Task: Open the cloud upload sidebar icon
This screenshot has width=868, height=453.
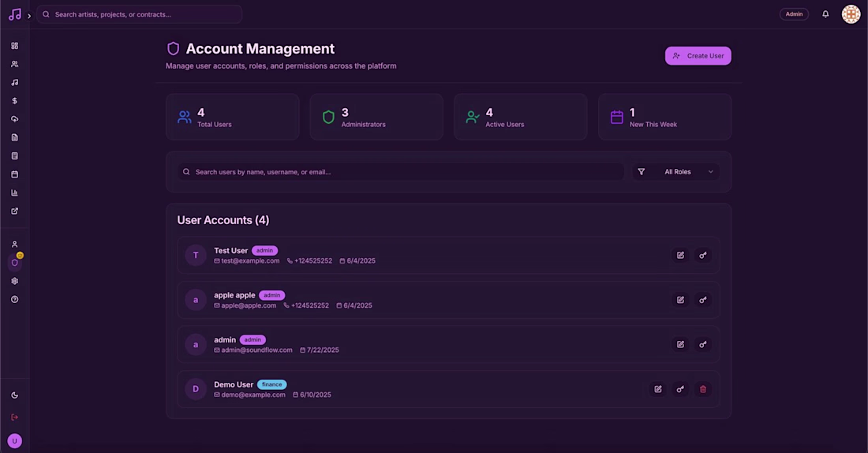Action: [x=14, y=119]
